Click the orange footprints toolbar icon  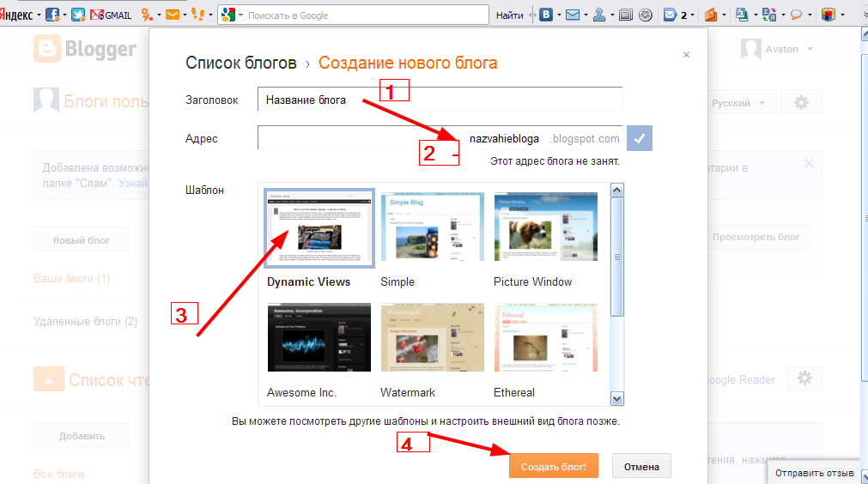tap(198, 15)
